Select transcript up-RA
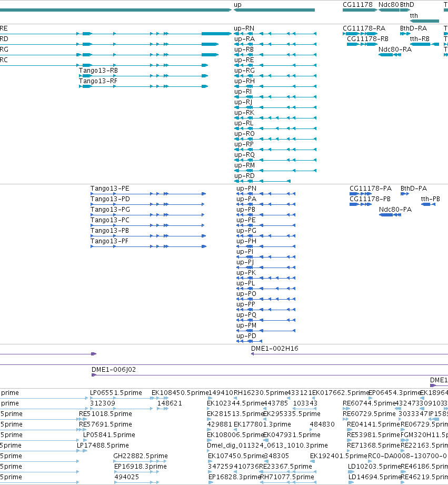Viewport: 448px width, 485px height. pyautogui.click(x=244, y=39)
